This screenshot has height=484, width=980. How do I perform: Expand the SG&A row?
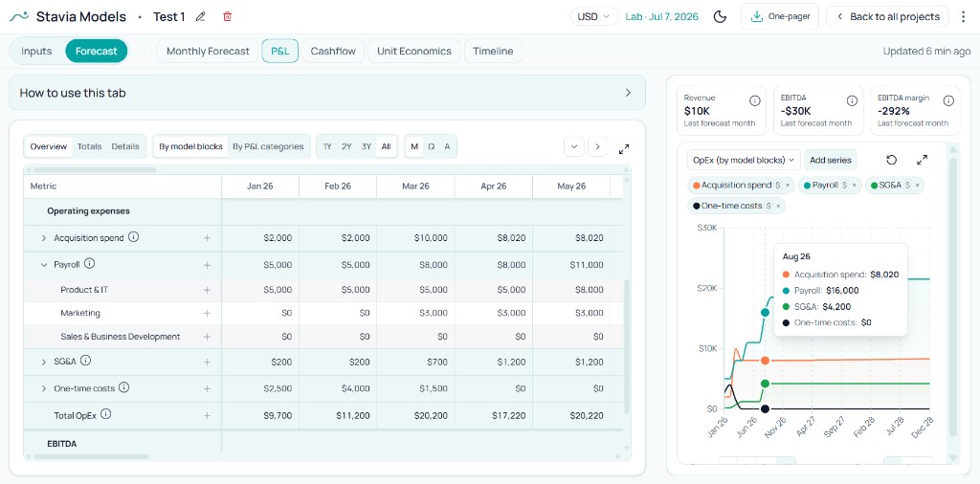pos(44,362)
